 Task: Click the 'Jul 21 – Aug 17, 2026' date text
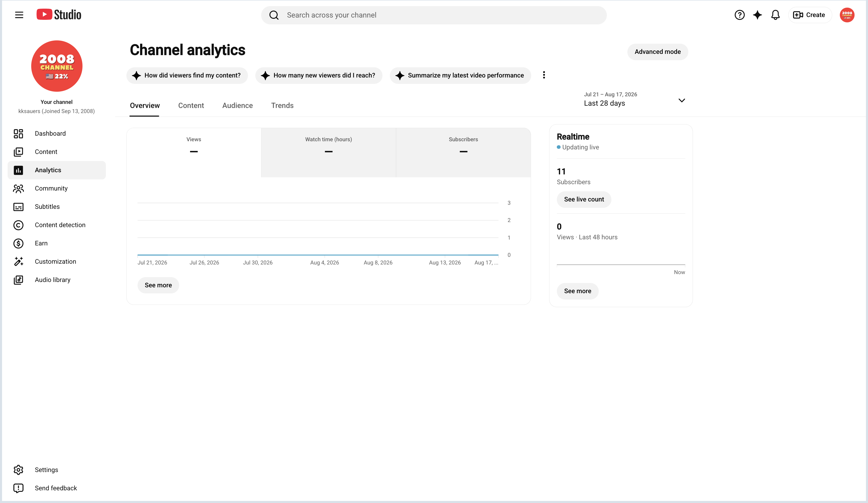(610, 95)
